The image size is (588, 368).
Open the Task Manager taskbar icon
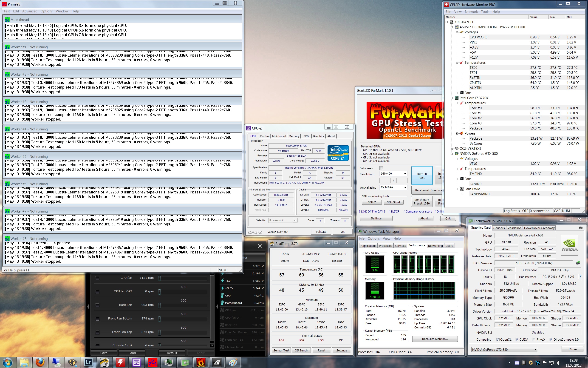[169, 363]
